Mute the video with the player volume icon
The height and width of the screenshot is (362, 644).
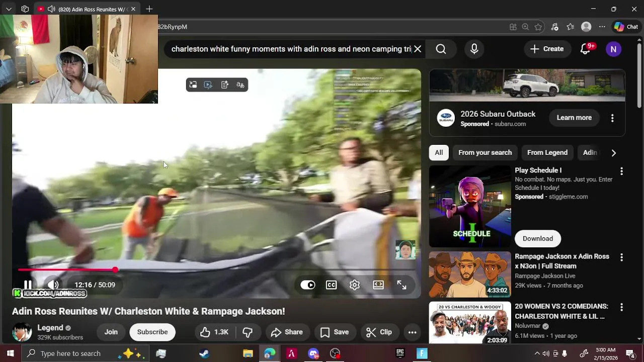53,285
